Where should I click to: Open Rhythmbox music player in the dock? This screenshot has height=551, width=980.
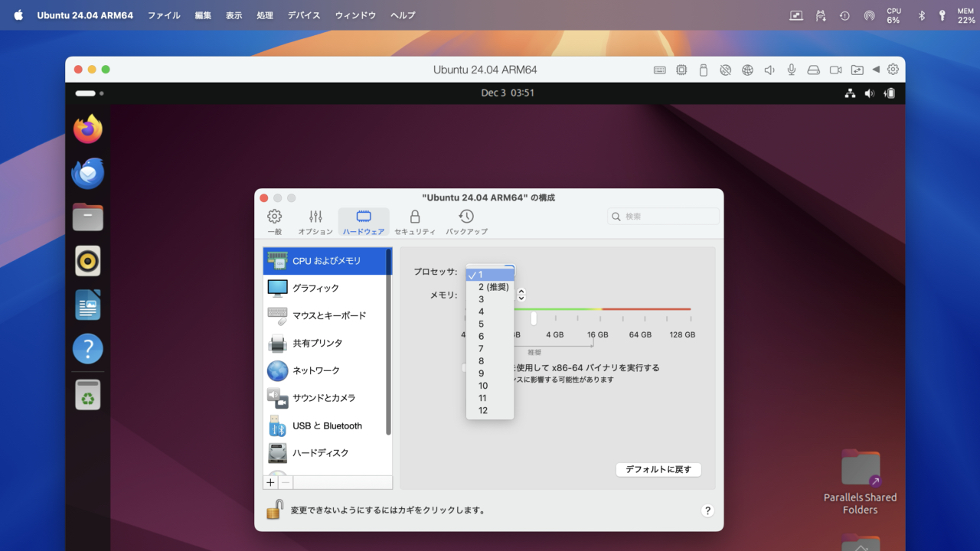88,261
